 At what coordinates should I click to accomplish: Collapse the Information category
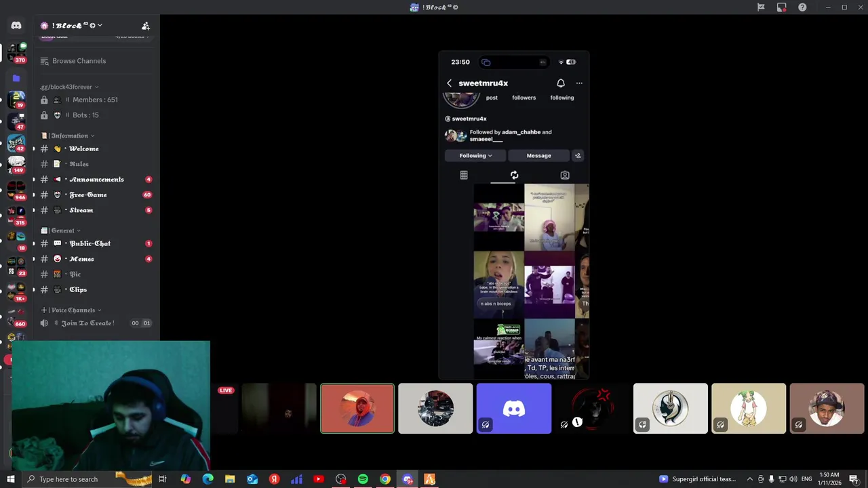68,136
